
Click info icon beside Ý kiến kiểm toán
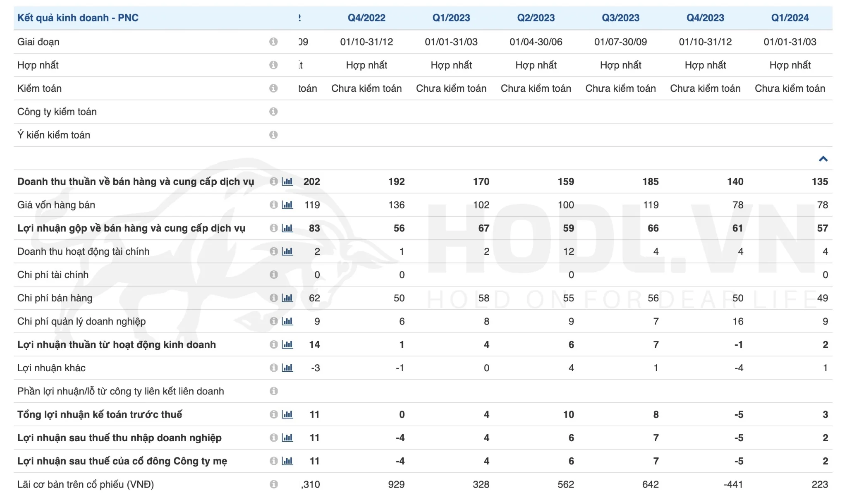(273, 135)
